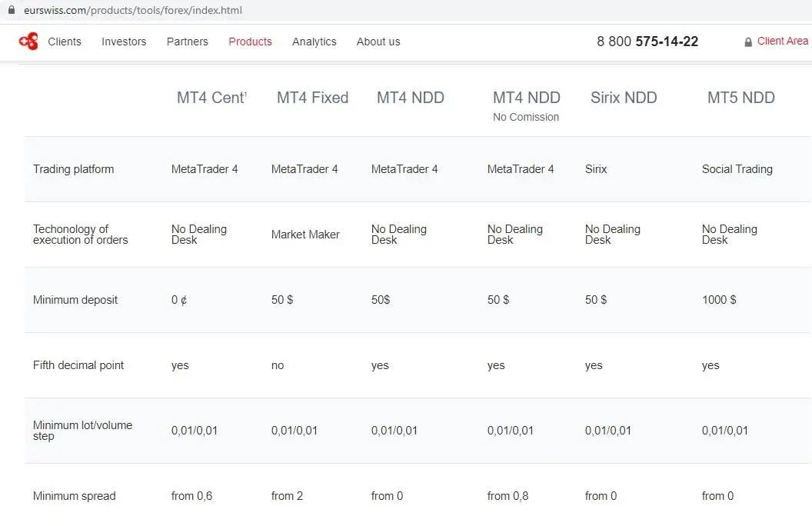Click the "Social Trading" platform cell
The height and width of the screenshot is (526, 812).
click(x=737, y=169)
